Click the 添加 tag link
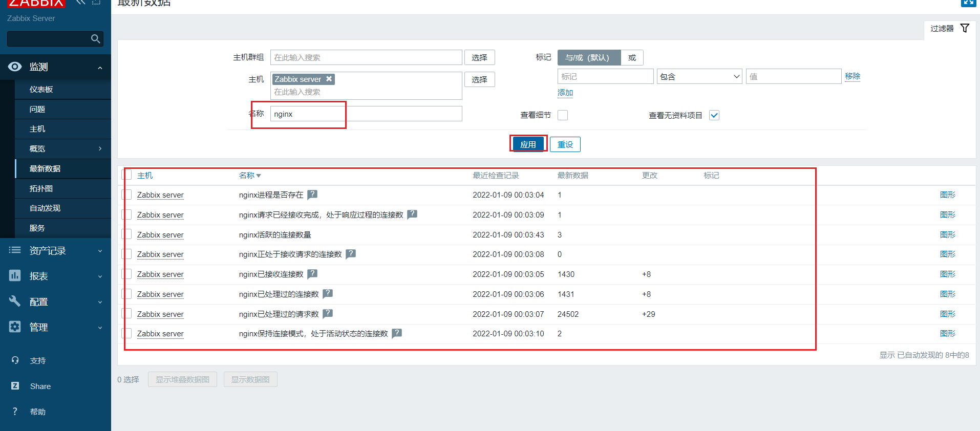The width and height of the screenshot is (980, 431). pos(565,93)
